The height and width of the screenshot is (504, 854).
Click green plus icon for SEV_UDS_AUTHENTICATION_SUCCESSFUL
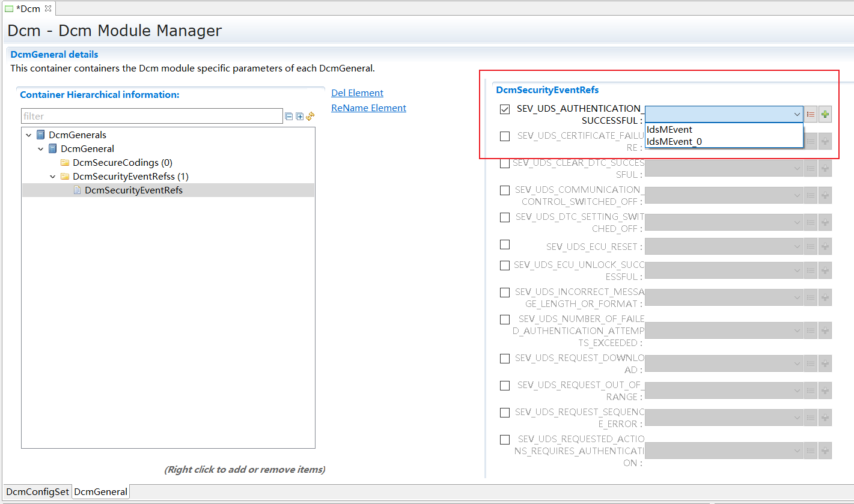(825, 114)
